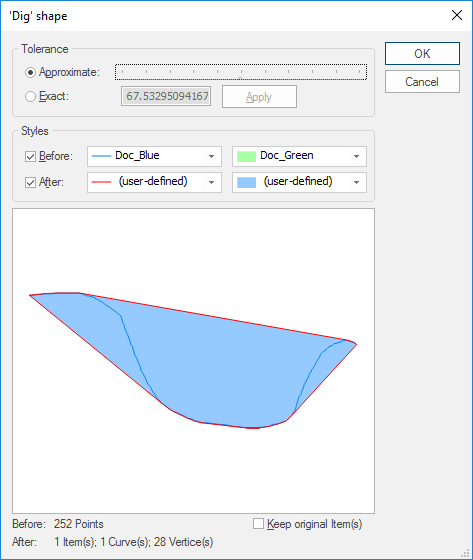473x560 pixels.
Task: Click the green Doc_Green fill swatch
Action: [247, 156]
